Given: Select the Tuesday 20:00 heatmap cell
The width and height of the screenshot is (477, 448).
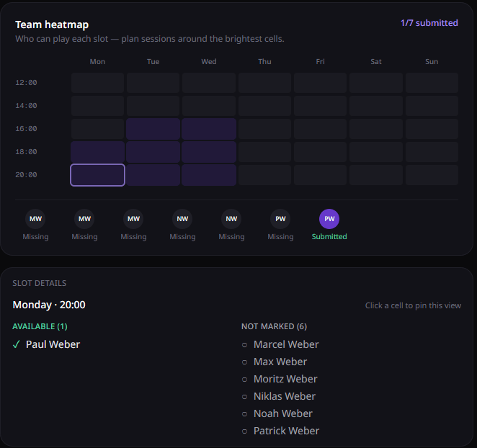Looking at the screenshot, I should 153,175.
